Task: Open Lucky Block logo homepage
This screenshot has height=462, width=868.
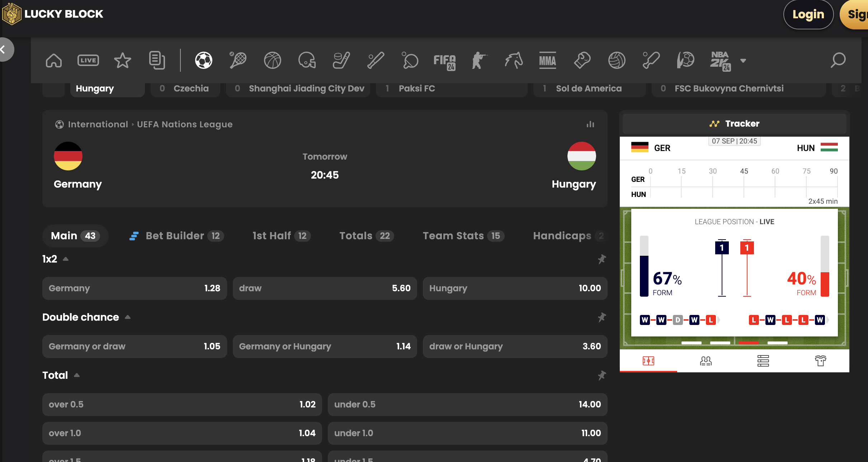Action: (53, 14)
